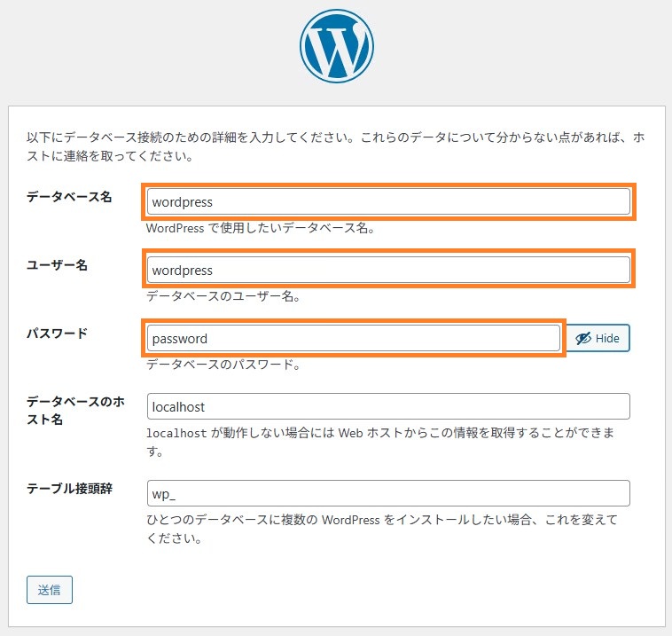
Task: Focus the ユーザー名 text field
Action: point(388,270)
